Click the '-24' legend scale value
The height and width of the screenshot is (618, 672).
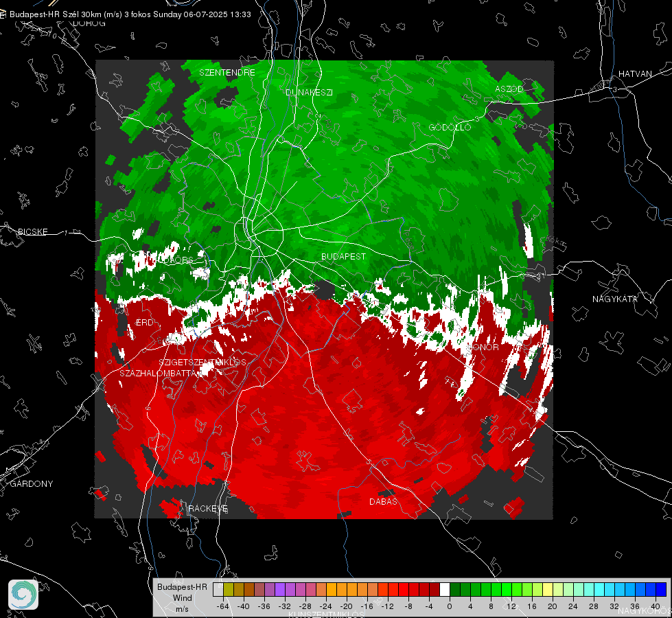(x=326, y=606)
